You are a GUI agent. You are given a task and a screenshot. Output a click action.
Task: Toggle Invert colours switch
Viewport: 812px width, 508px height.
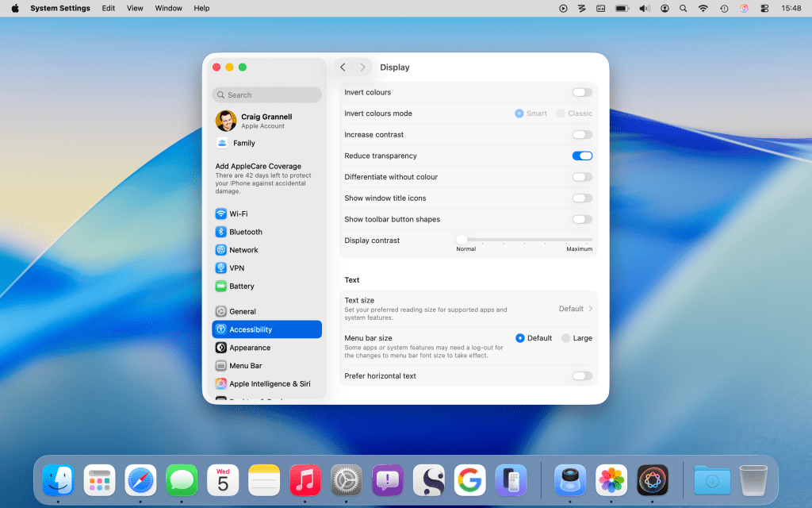pos(582,92)
